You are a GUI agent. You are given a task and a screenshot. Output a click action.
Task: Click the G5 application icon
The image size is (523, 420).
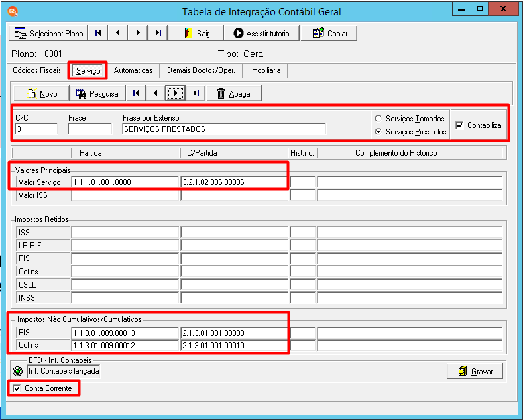coord(13,12)
